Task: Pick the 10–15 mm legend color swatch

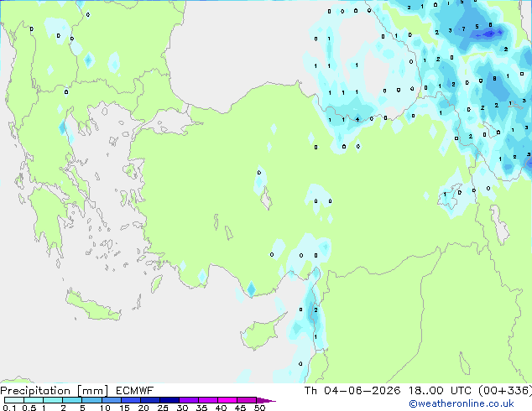Action: 112,400
